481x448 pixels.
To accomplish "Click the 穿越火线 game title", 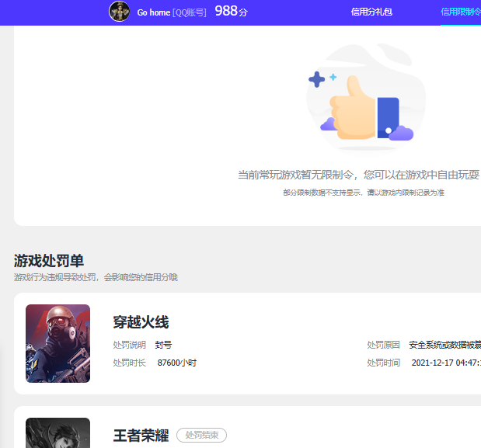I will pos(141,322).
